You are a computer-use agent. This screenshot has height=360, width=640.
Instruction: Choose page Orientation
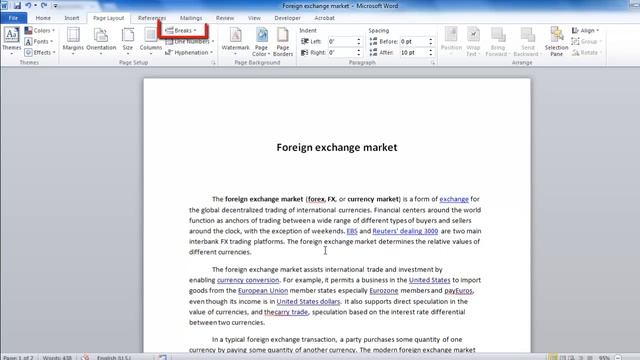pos(101,41)
